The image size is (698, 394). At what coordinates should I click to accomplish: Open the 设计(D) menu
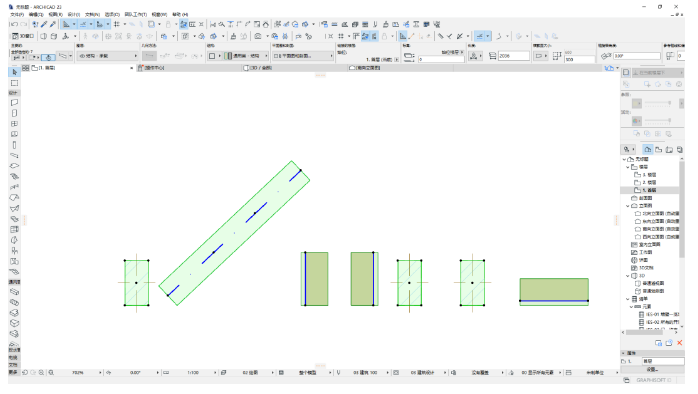[73, 15]
